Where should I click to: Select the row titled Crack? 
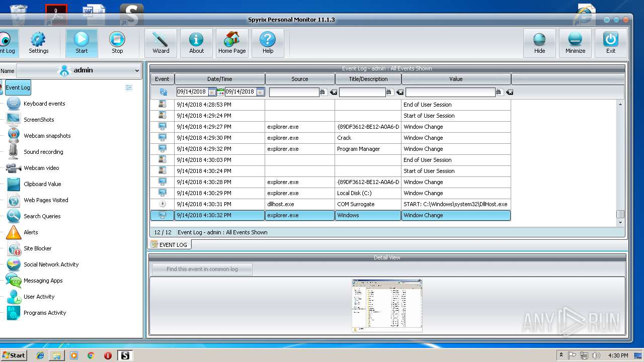point(331,138)
